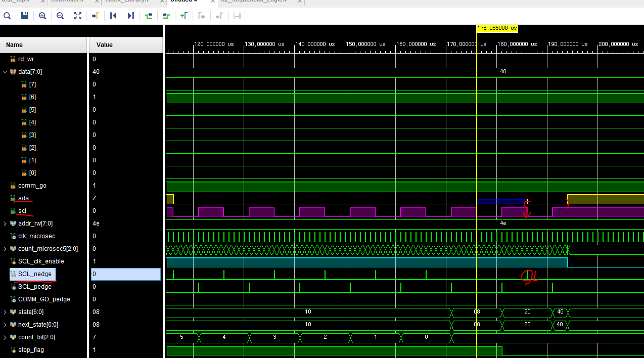Jump to time zero with Go To Start
Viewport: 644px width, 358px height.
click(x=113, y=16)
